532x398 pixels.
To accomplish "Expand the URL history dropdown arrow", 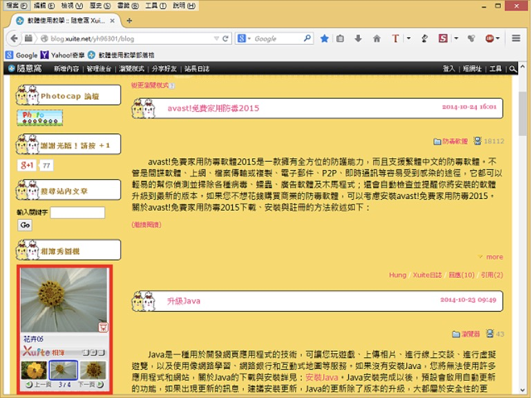I will [x=216, y=39].
